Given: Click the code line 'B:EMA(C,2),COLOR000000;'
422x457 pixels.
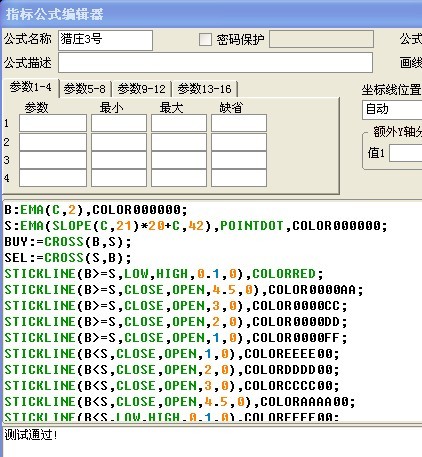Looking at the screenshot, I should click(x=96, y=210).
